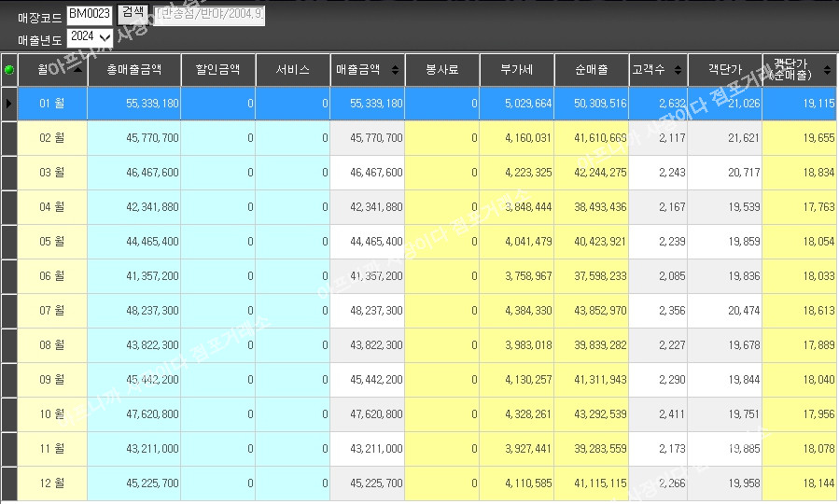
Task: Click the store name field next to 검색
Action: (x=208, y=15)
